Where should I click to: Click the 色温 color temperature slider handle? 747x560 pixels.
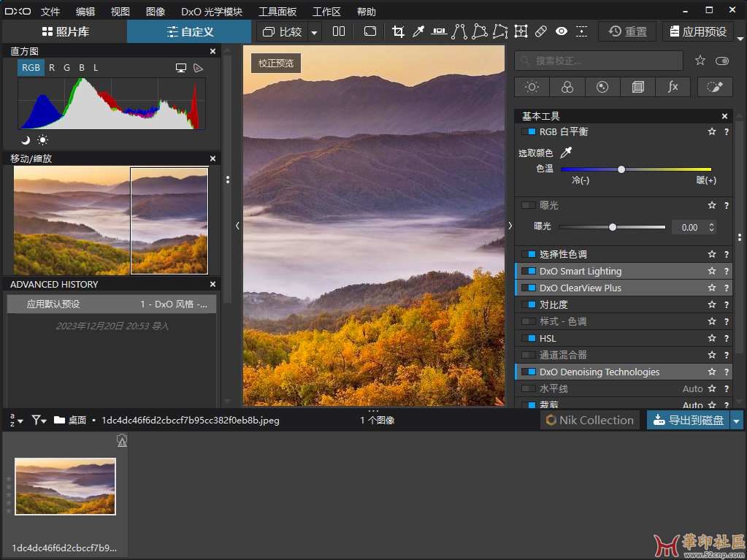point(621,169)
